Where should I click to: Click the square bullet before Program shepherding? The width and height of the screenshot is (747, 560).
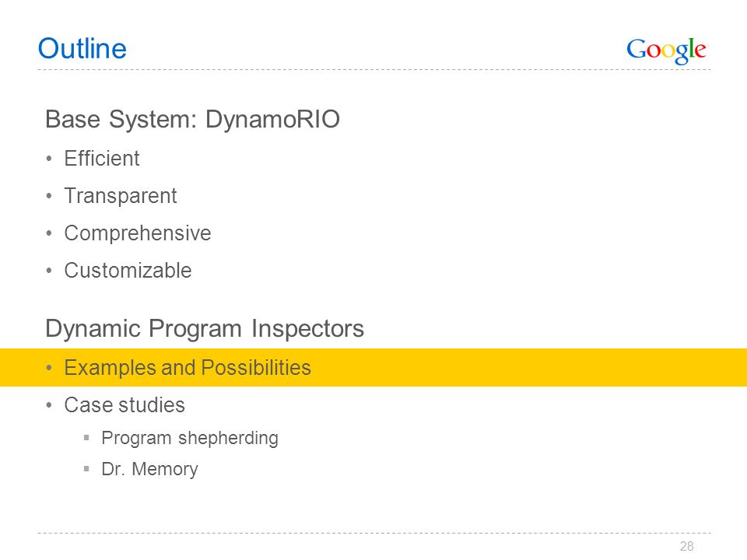tap(86, 438)
